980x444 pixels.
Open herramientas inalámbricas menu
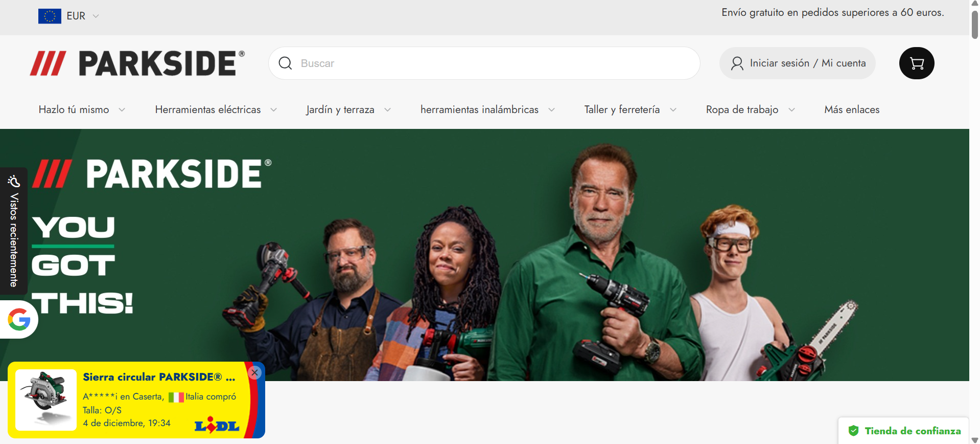tap(487, 109)
